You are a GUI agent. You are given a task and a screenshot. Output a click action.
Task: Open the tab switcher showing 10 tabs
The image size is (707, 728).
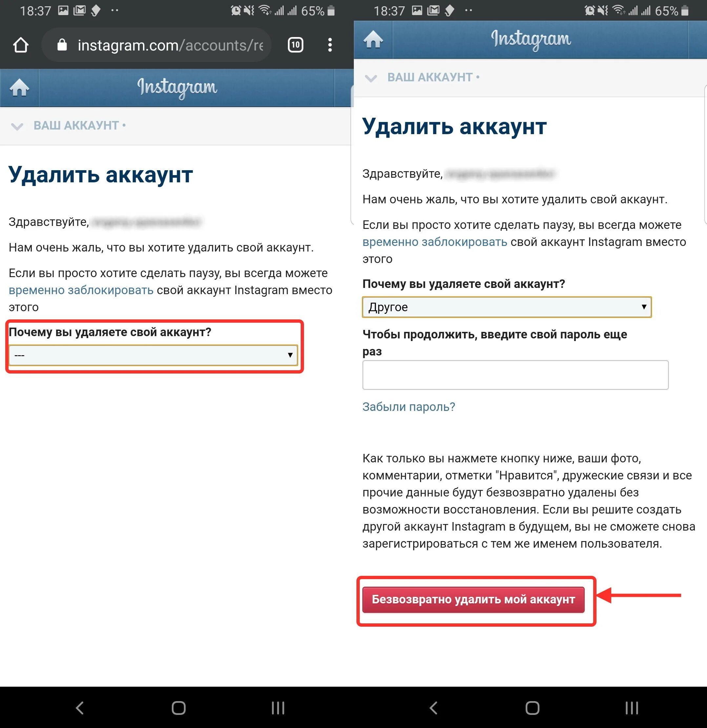(295, 45)
